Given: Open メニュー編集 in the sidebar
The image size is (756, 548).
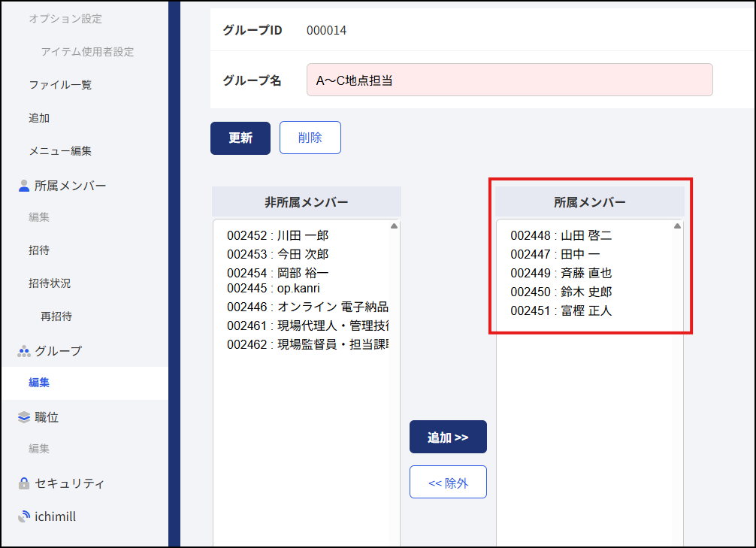Looking at the screenshot, I should (60, 151).
